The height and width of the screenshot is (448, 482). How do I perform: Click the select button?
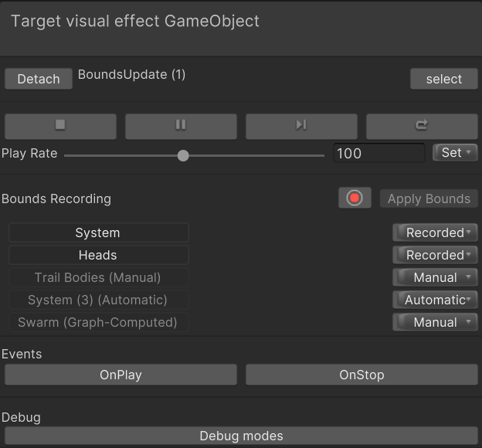coord(444,79)
